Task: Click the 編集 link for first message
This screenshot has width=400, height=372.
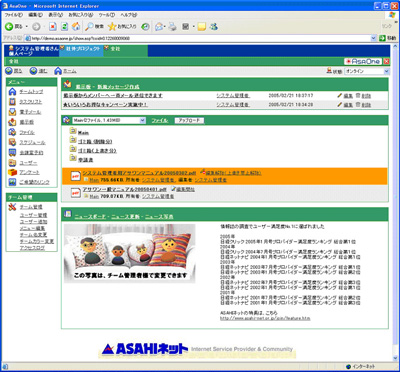Action: pyautogui.click(x=348, y=96)
